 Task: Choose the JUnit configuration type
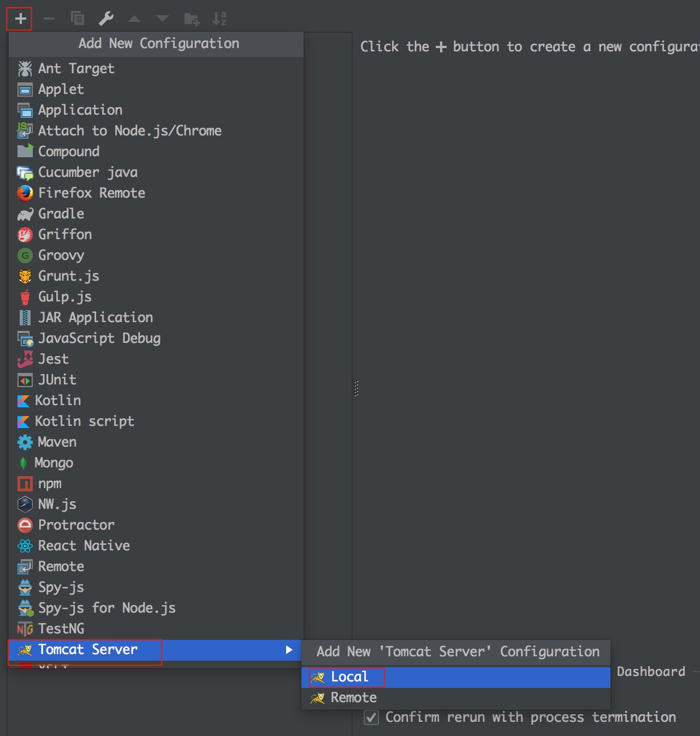[57, 380]
